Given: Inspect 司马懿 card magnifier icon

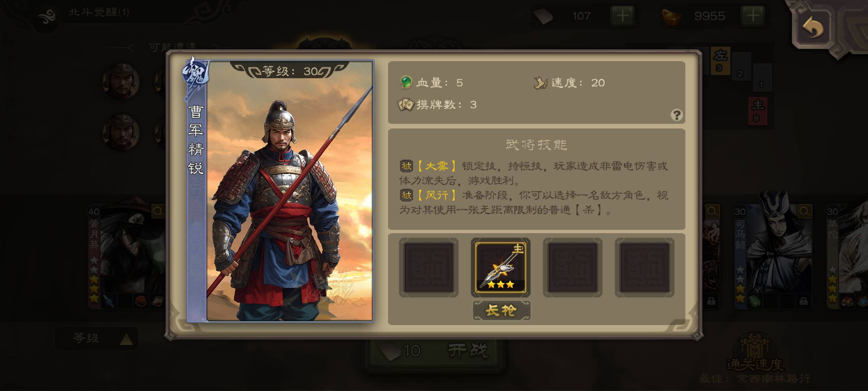Looking at the screenshot, I should pyautogui.click(x=805, y=211).
